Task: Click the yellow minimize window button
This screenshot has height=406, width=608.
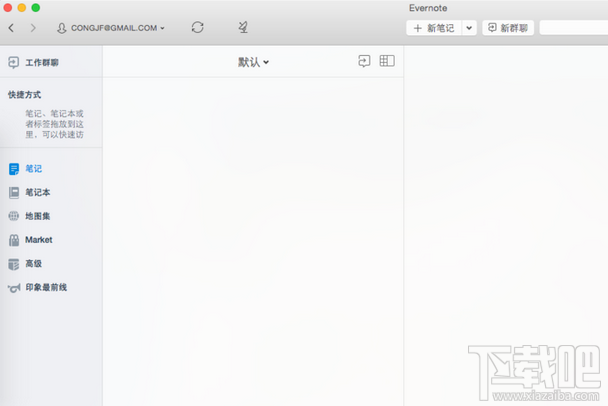Action: [22, 8]
